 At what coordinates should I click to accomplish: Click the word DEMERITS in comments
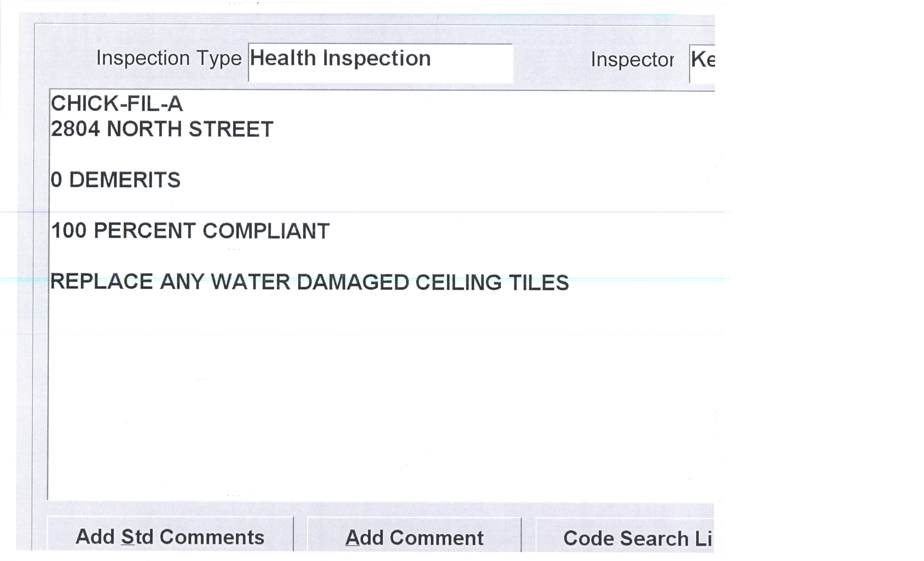pyautogui.click(x=125, y=180)
